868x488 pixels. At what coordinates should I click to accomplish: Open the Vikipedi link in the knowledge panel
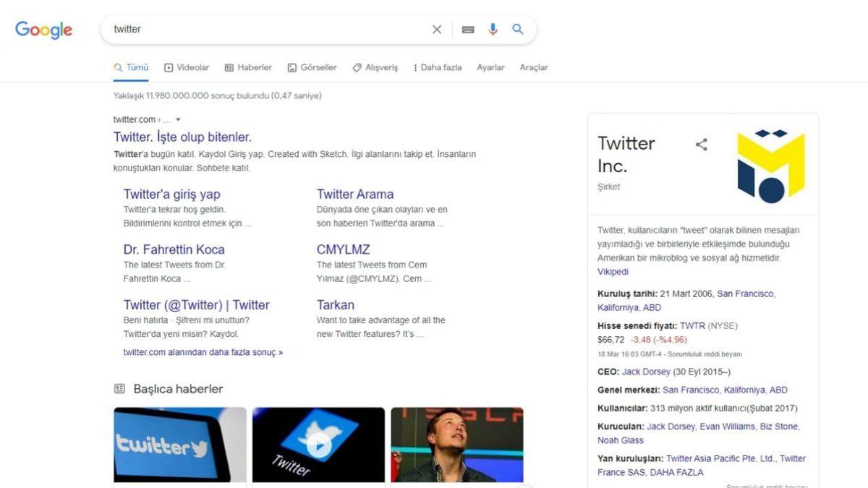pos(612,271)
